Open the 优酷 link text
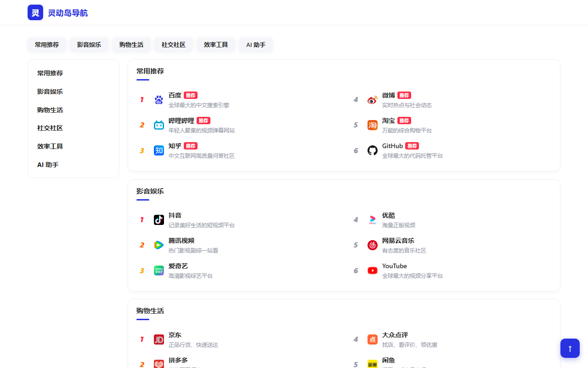The height and width of the screenshot is (368, 588). pyautogui.click(x=389, y=215)
